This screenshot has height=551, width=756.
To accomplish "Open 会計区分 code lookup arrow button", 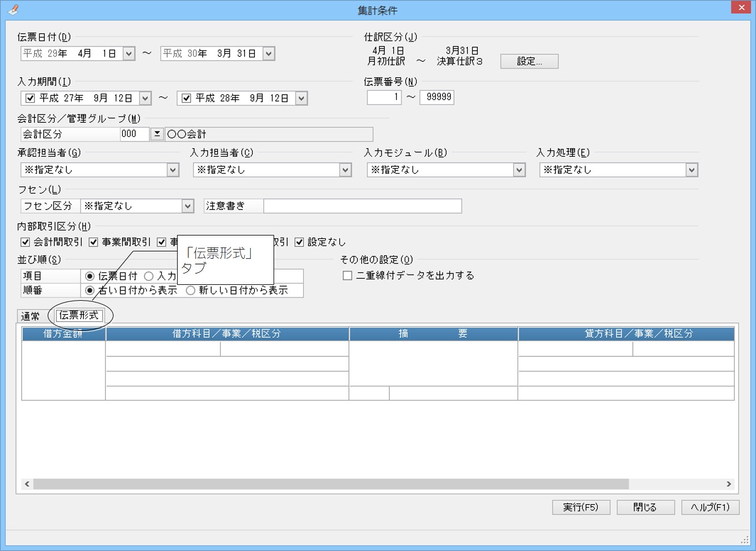I will [157, 134].
